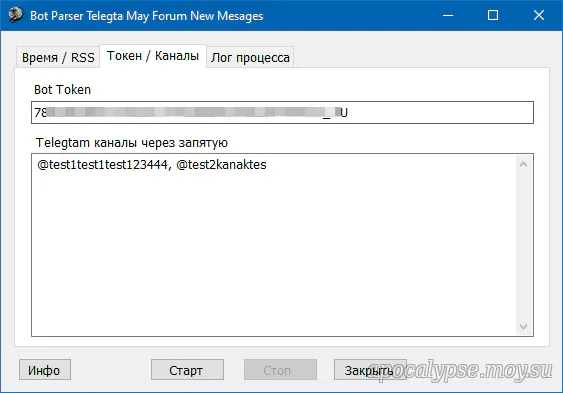Click scrollbar down arrow in channels box
This screenshot has width=563, height=393.
524,327
